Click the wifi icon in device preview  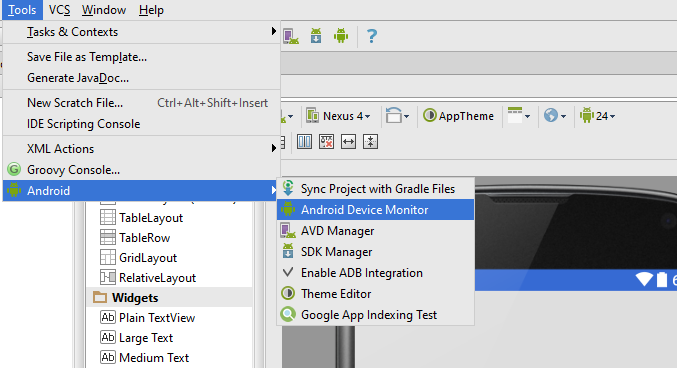(x=644, y=279)
